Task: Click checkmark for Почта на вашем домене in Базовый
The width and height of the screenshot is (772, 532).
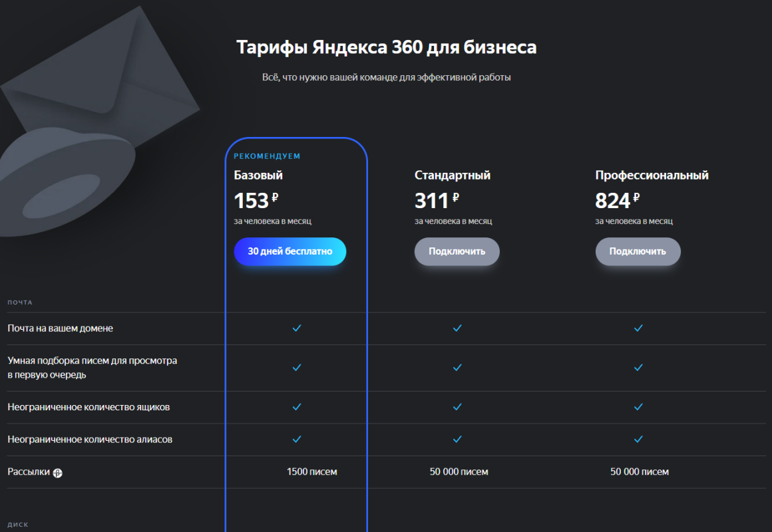Action: point(297,329)
